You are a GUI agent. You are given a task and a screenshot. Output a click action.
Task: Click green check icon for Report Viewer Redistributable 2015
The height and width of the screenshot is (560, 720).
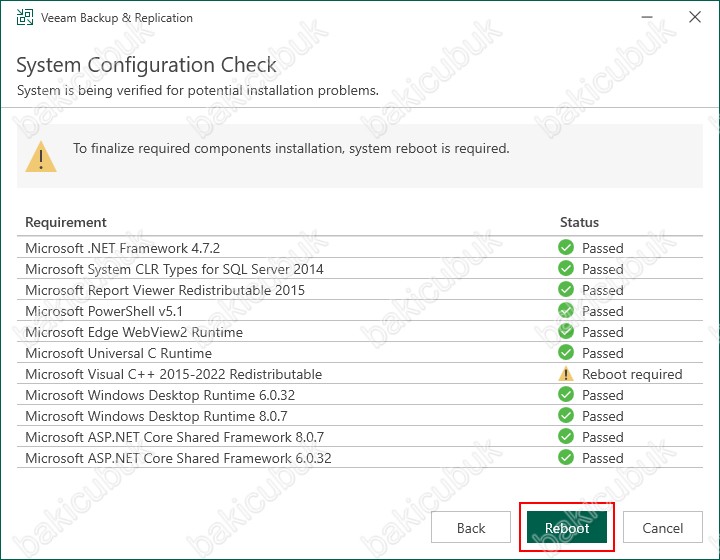tap(566, 290)
